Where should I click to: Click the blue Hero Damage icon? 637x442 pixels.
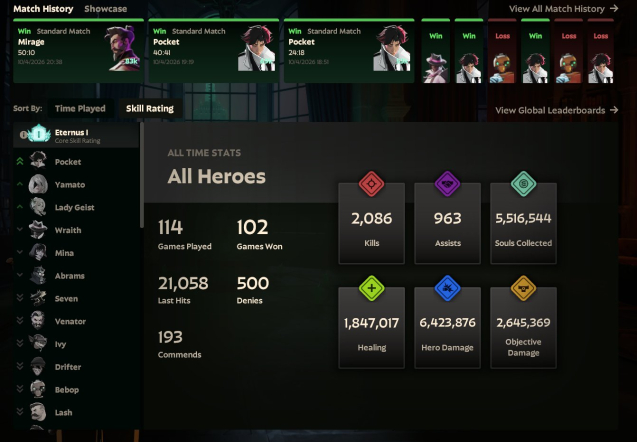click(447, 288)
